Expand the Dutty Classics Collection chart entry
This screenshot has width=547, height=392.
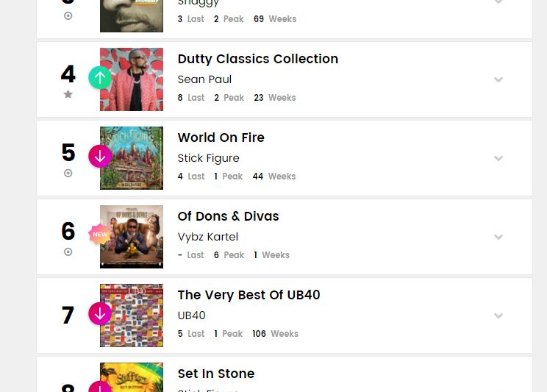[x=498, y=79]
